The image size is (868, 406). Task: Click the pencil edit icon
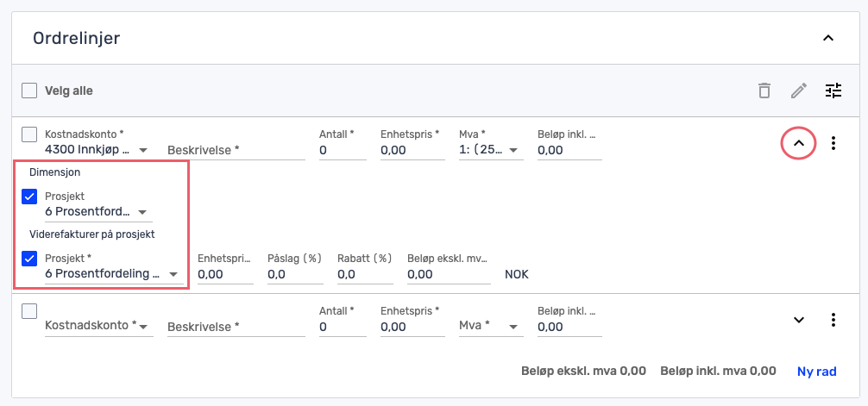799,91
